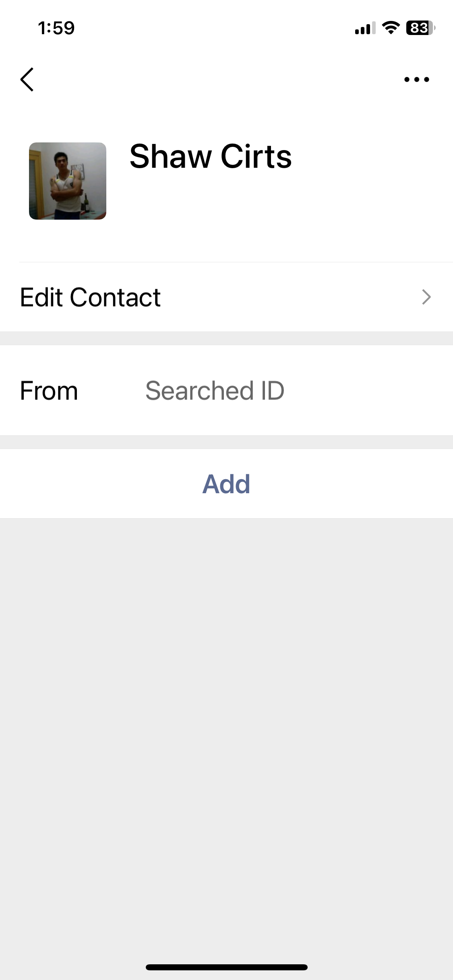The image size is (453, 980).
Task: Tap the back arrow icon
Action: (x=27, y=79)
